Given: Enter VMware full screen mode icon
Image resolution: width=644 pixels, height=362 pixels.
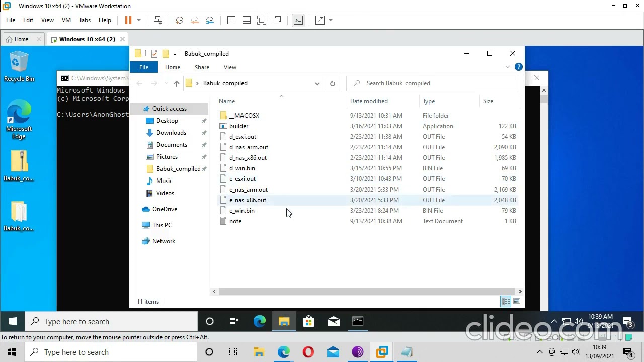Looking at the screenshot, I should pyautogui.click(x=262, y=20).
